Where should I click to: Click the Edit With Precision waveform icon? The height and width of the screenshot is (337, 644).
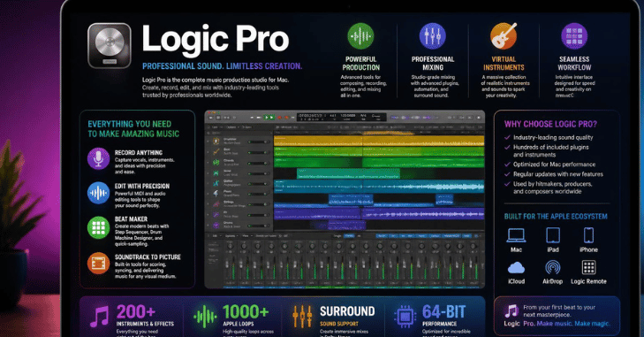coord(99,193)
